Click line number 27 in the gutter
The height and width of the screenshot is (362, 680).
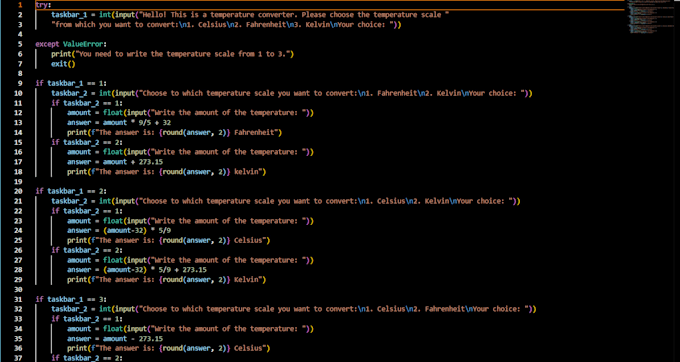(x=19, y=260)
